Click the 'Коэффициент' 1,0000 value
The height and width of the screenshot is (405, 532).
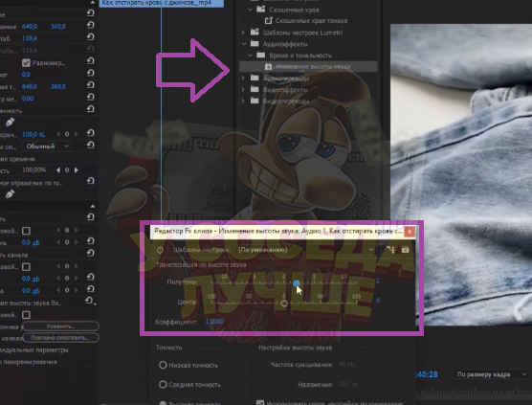click(214, 321)
